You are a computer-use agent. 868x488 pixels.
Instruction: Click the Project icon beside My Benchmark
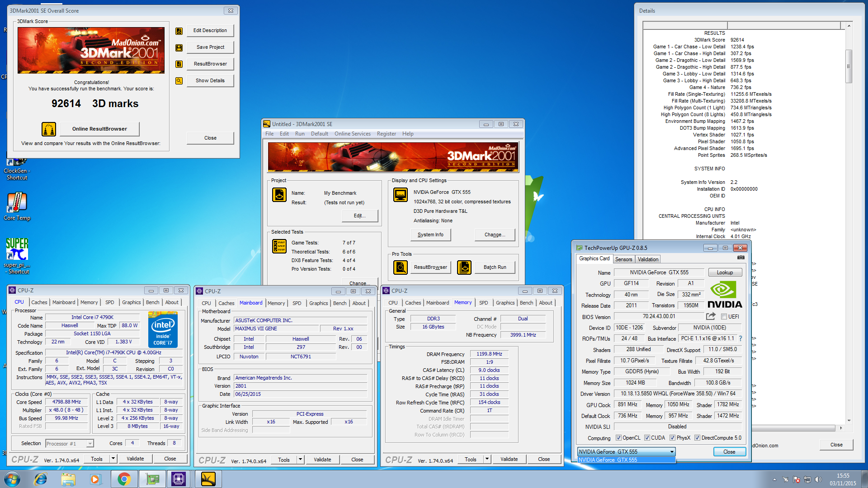[x=279, y=195]
